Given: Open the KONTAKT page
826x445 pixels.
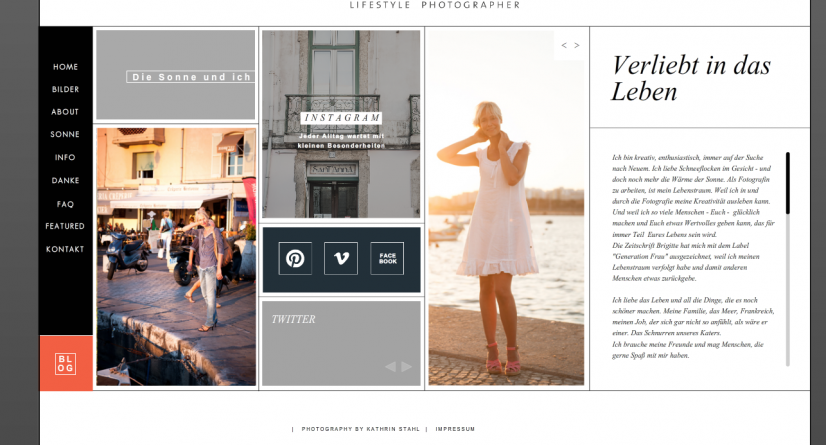Looking at the screenshot, I should (x=66, y=250).
